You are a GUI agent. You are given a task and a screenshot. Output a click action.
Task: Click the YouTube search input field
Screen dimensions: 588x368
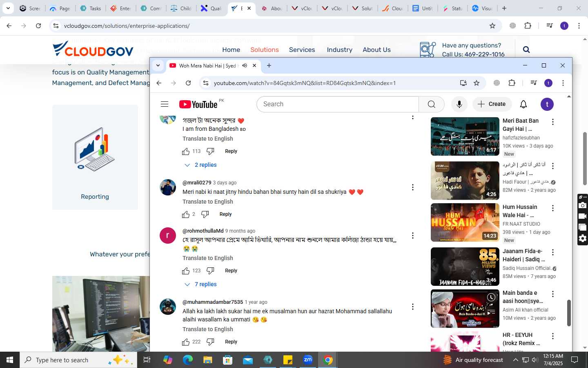pos(338,104)
